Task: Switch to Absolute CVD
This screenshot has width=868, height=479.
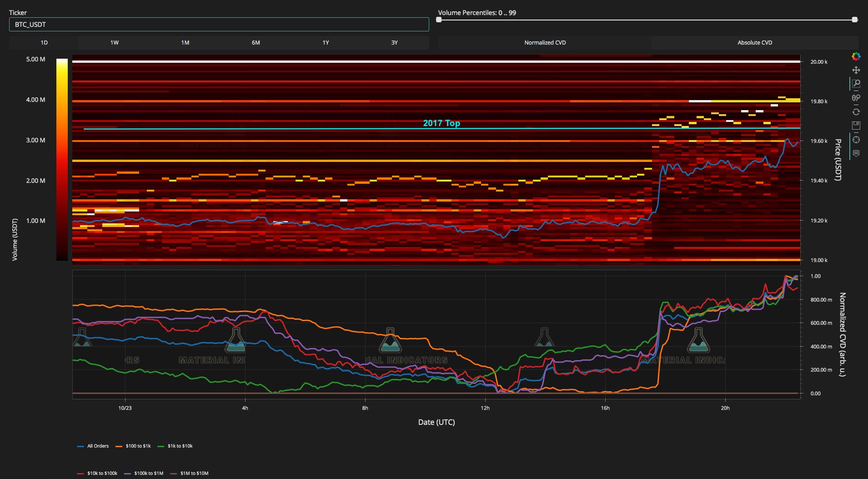Action: coord(754,43)
